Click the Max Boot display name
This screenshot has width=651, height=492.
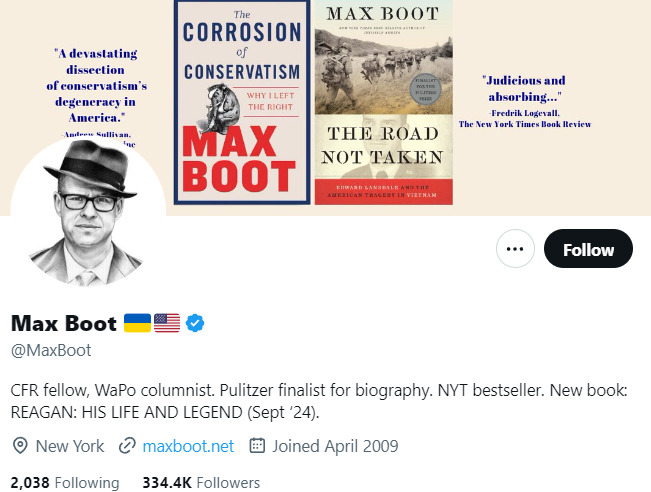[64, 323]
